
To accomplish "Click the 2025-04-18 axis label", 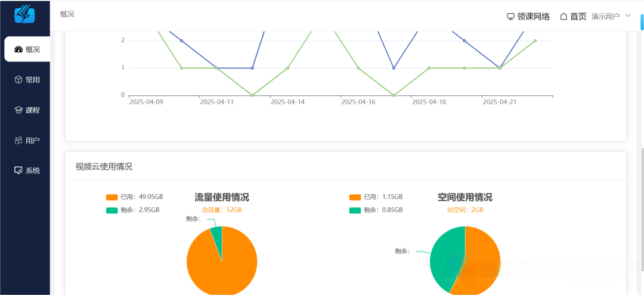I will tap(429, 102).
